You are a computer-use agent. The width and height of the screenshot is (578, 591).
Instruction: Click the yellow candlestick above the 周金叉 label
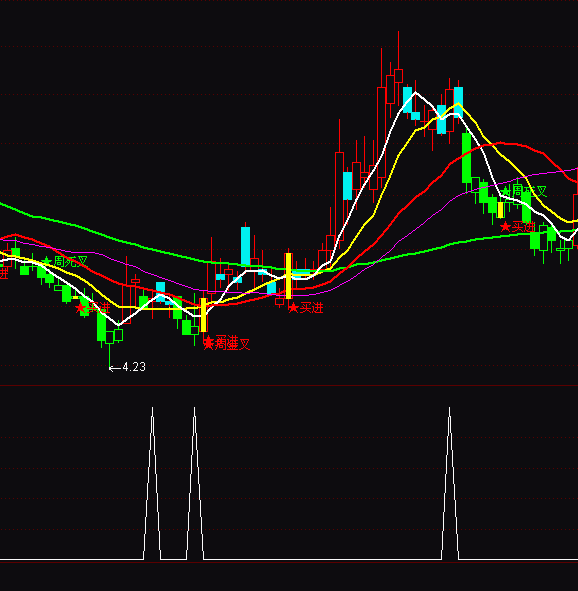coord(203,315)
